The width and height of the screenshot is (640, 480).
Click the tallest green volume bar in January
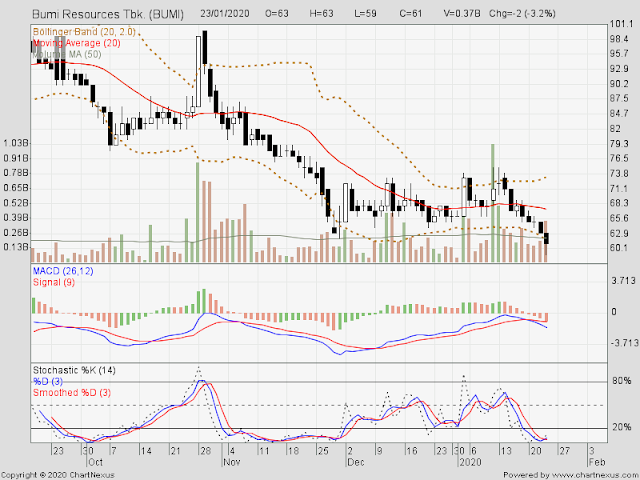pyautogui.click(x=493, y=203)
